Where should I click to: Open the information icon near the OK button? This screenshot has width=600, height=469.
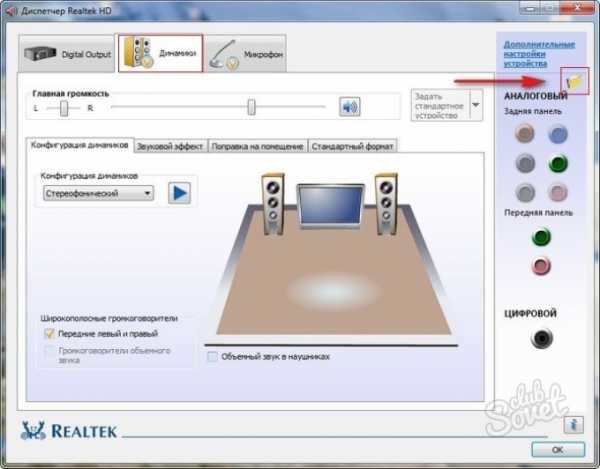[574, 425]
